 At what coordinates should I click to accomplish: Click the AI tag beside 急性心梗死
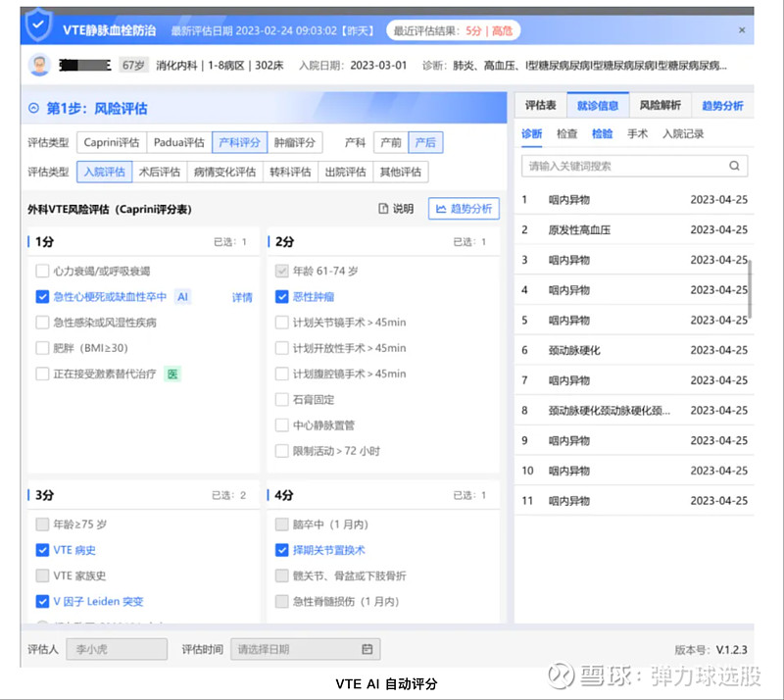pyautogui.click(x=182, y=297)
